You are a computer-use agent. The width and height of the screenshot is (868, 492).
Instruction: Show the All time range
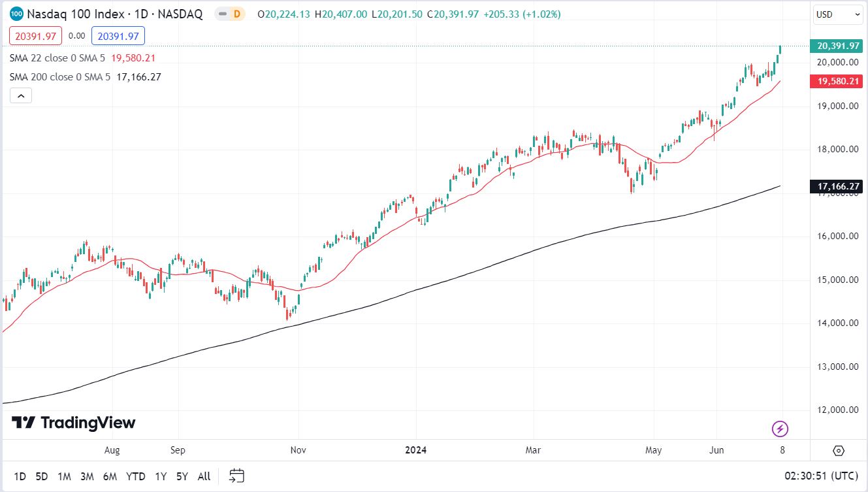click(204, 476)
